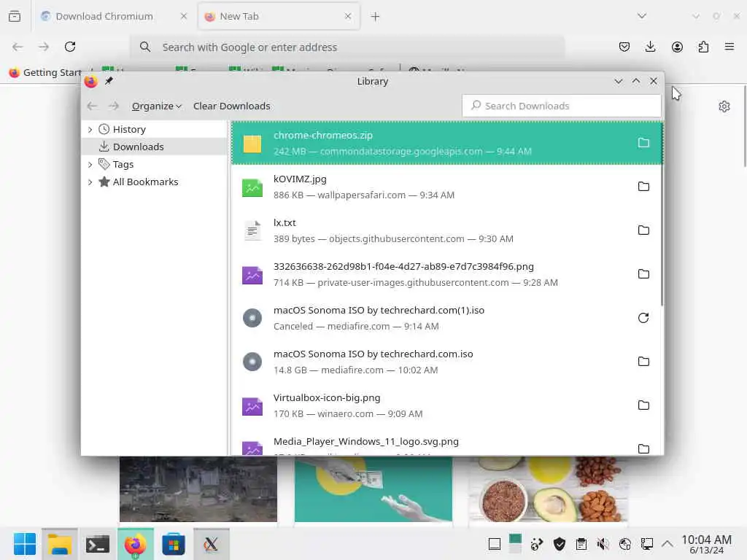Toggle the muted volume tray icon
The image size is (747, 560).
603,543
